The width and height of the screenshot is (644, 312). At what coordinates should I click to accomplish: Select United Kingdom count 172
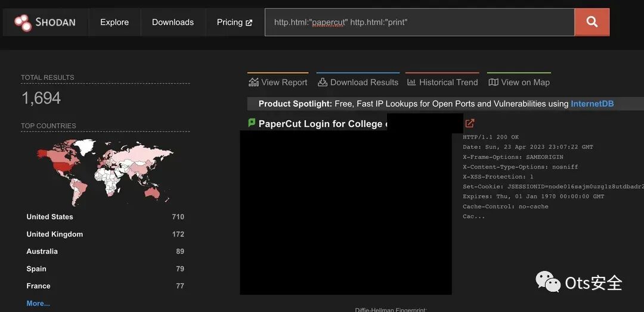coord(178,234)
